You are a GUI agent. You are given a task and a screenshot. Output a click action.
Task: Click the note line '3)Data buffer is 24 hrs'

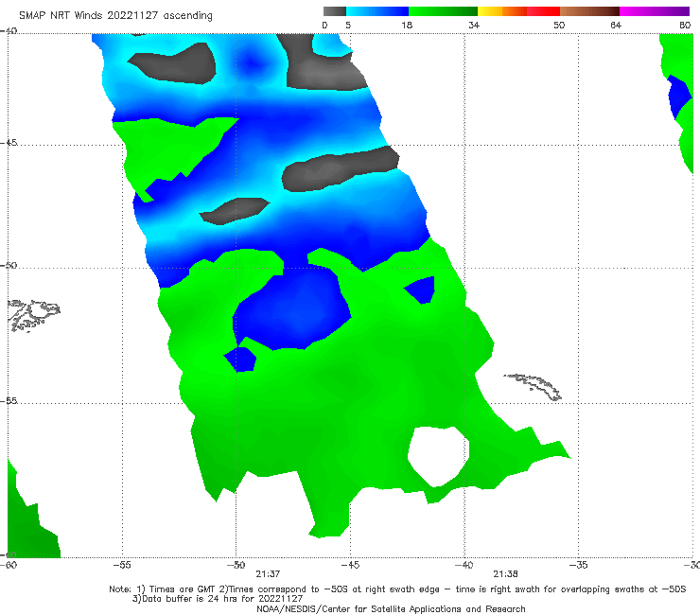click(x=218, y=599)
